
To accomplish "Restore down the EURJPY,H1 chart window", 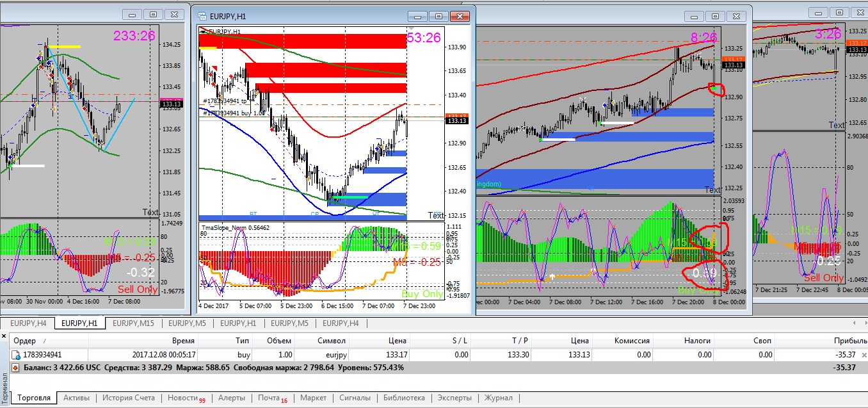I will [438, 16].
